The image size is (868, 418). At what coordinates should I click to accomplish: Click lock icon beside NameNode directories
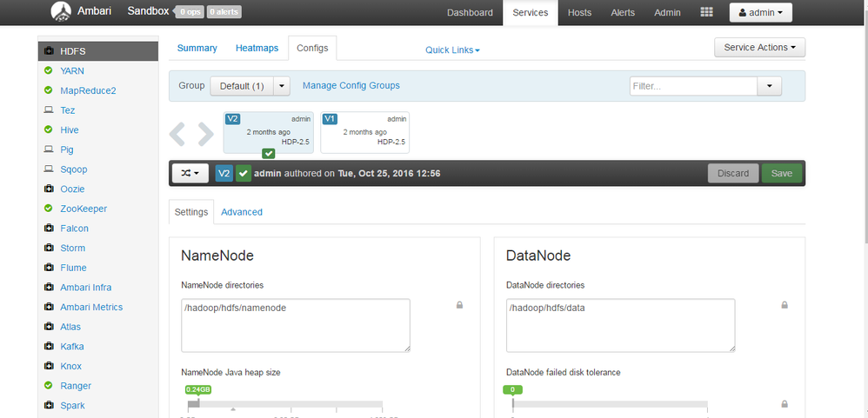[x=459, y=305]
